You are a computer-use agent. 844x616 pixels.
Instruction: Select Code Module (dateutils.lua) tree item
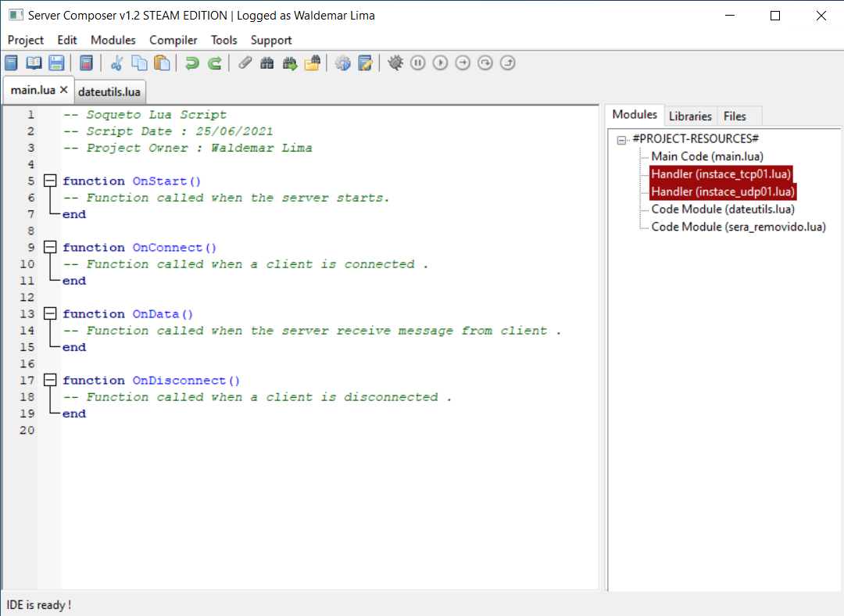(x=723, y=210)
